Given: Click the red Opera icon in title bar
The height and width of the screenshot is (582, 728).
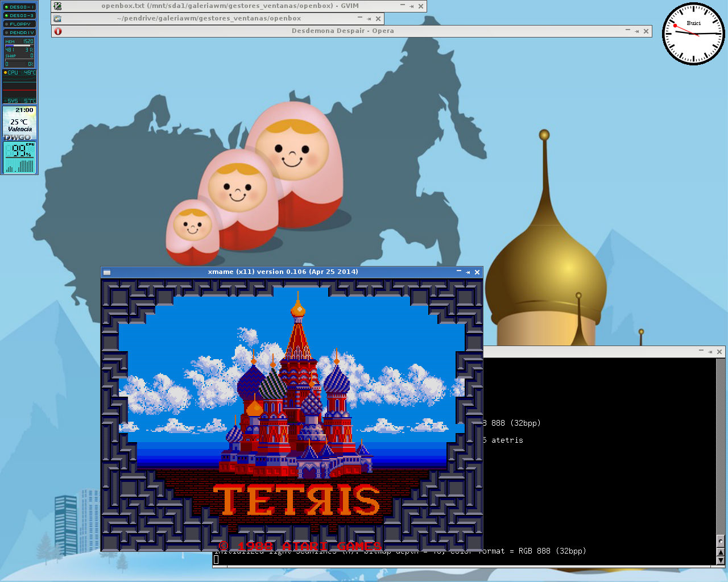Looking at the screenshot, I should [x=57, y=31].
